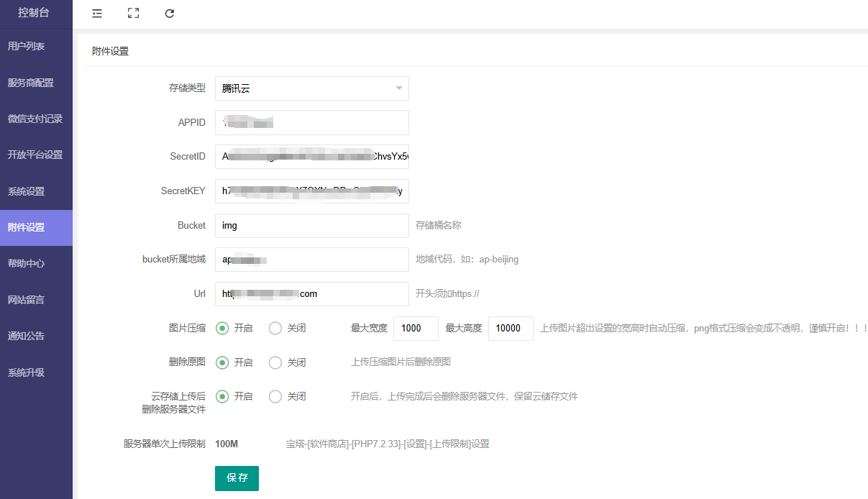Click the 上传压缩图片后删除原图 hint text
The width and height of the screenshot is (868, 499).
401,362
